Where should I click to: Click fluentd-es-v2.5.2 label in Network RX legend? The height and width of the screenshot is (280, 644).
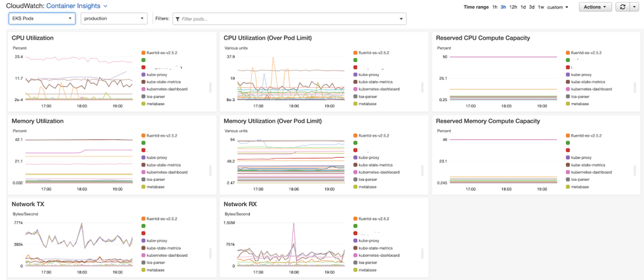point(374,219)
